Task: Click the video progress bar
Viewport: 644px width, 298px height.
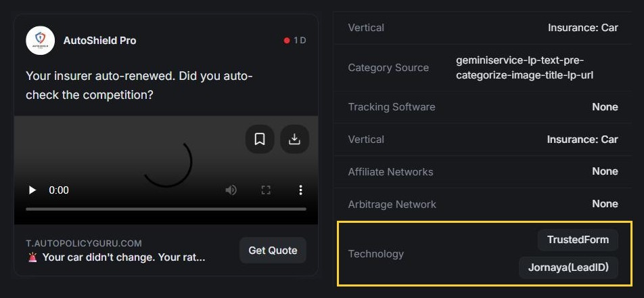Action: 166,209
